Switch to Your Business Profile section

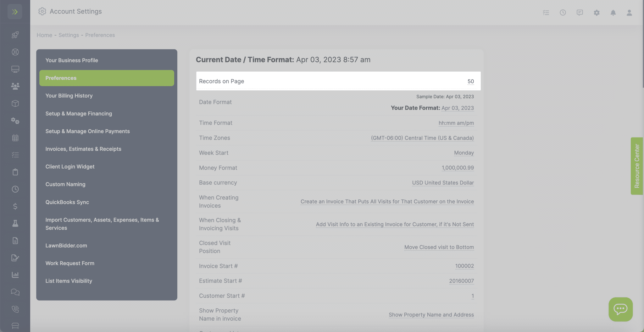[x=72, y=60]
